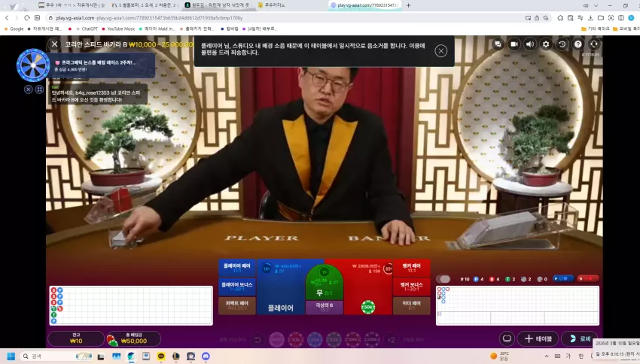Switch to the 자유게시판 browser tab

[72, 5]
